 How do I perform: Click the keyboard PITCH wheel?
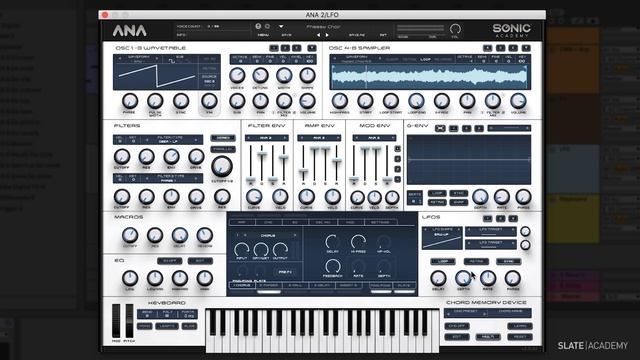[x=129, y=320]
